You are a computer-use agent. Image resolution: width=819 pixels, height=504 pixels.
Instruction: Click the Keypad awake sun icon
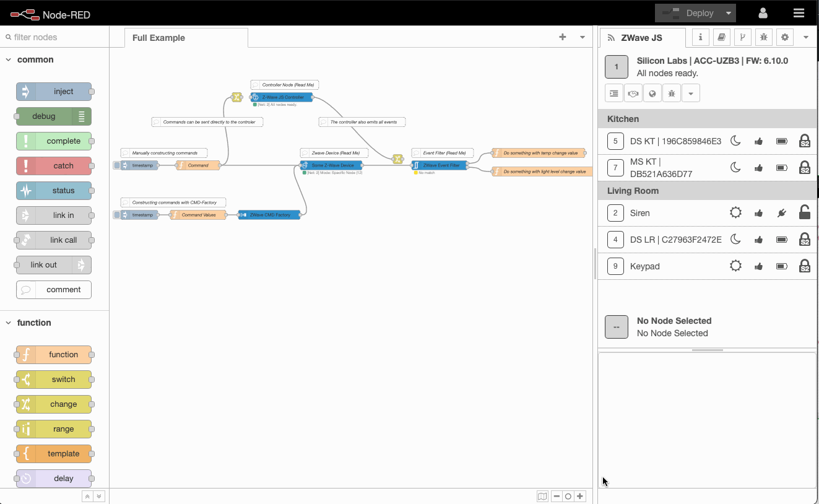tap(735, 266)
